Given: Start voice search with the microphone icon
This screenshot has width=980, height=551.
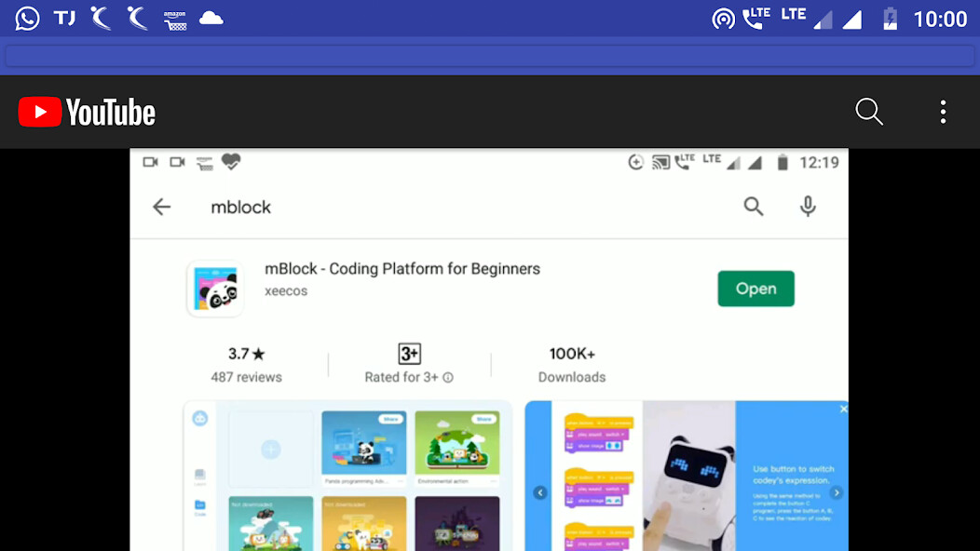Looking at the screenshot, I should click(x=808, y=206).
